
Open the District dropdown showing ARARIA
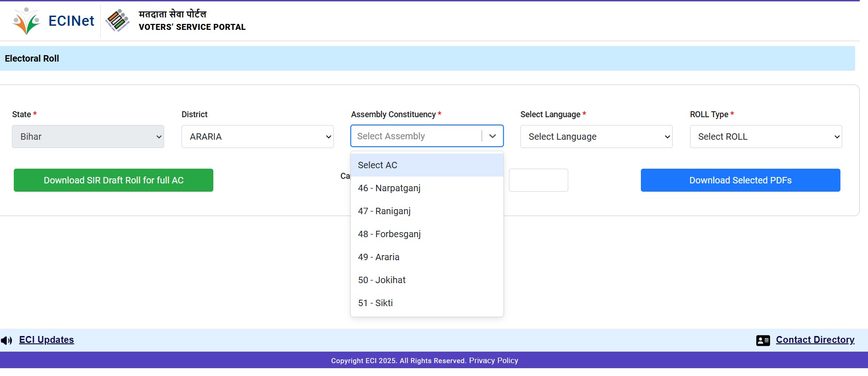[x=257, y=137]
